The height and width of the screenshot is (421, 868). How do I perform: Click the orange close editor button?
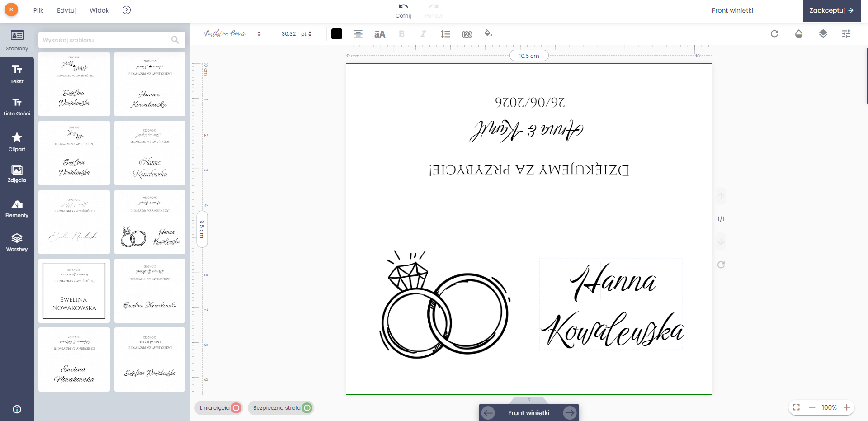[11, 9]
